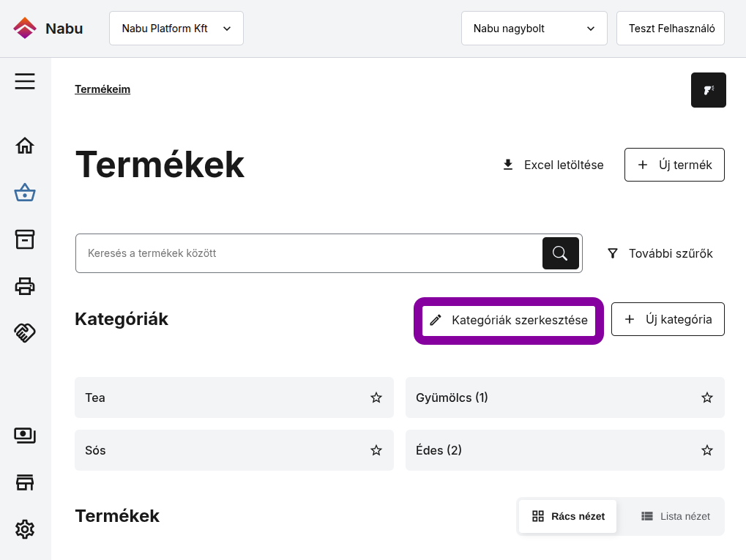This screenshot has width=746, height=560.
Task: Open the shopping basket products icon
Action: pos(25,193)
